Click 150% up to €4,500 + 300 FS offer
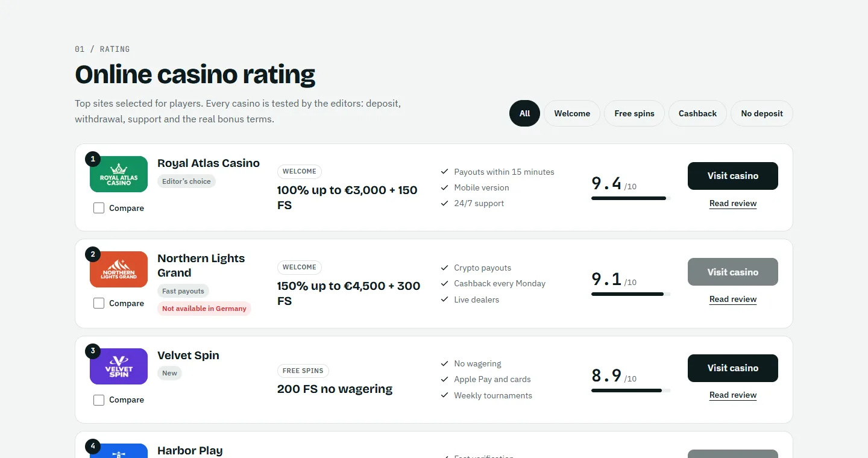868x458 pixels. click(x=348, y=293)
